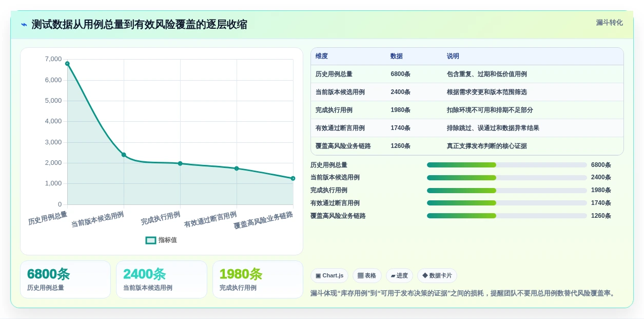Select table cell 完成执行用例

[334, 110]
